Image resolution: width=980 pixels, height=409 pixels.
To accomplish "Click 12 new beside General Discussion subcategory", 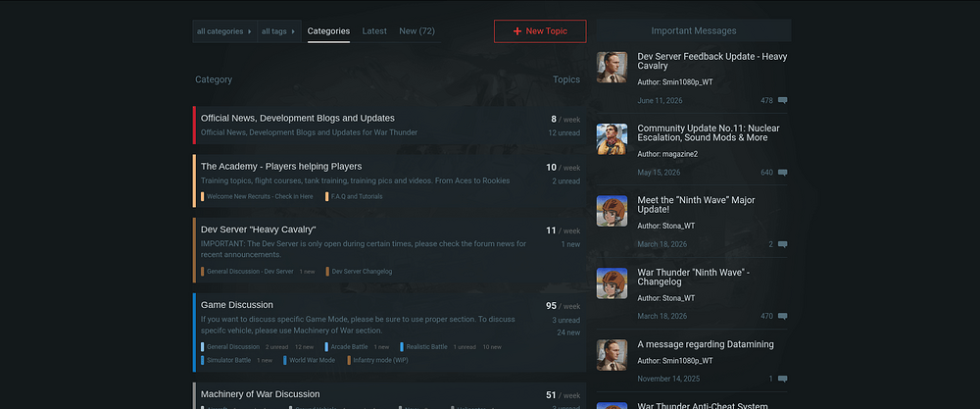I will pos(305,347).
